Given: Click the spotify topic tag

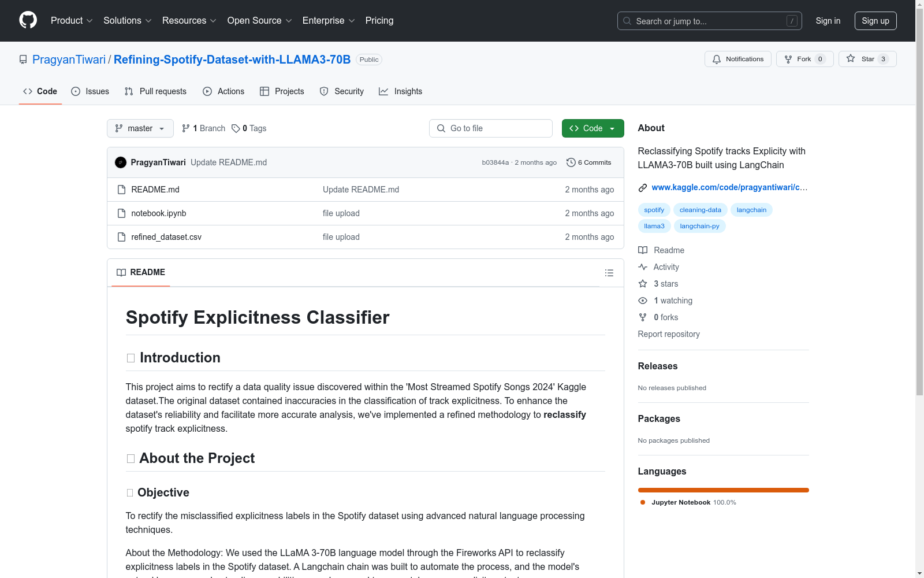Looking at the screenshot, I should tap(654, 210).
